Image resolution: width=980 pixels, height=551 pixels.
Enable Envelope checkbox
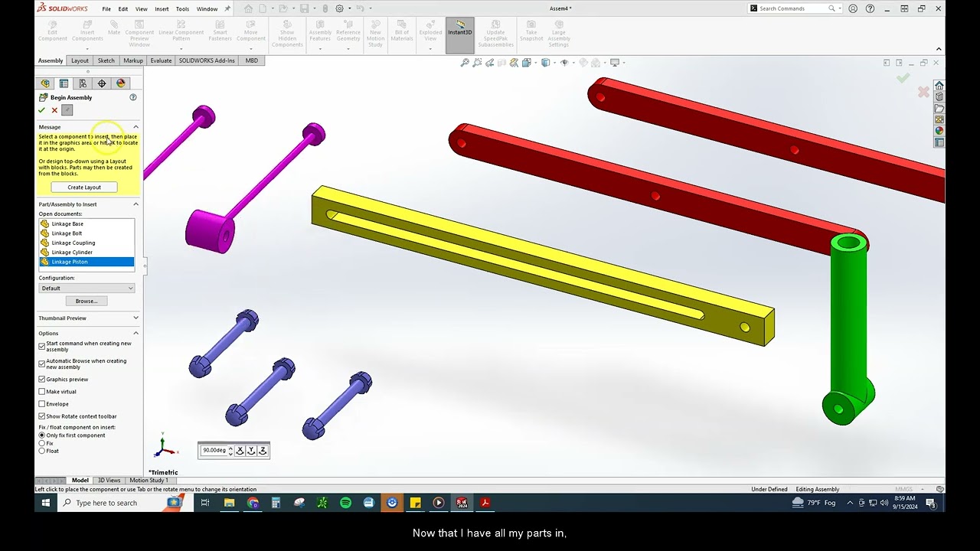click(x=42, y=403)
